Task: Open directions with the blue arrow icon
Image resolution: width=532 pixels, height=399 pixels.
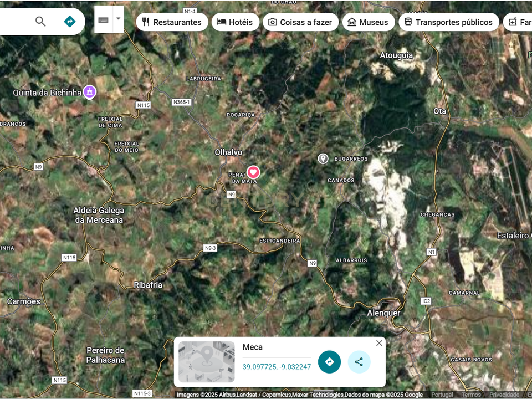Action: click(x=70, y=22)
